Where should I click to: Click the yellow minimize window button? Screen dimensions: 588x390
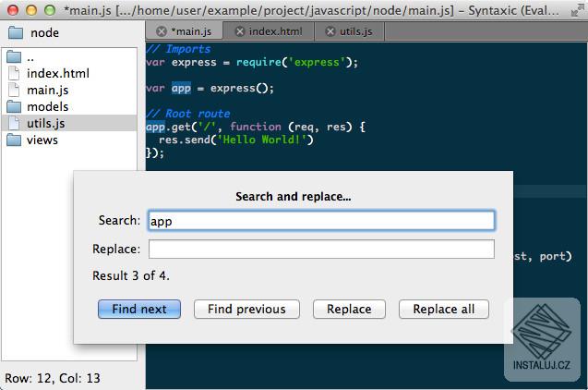tap(31, 10)
